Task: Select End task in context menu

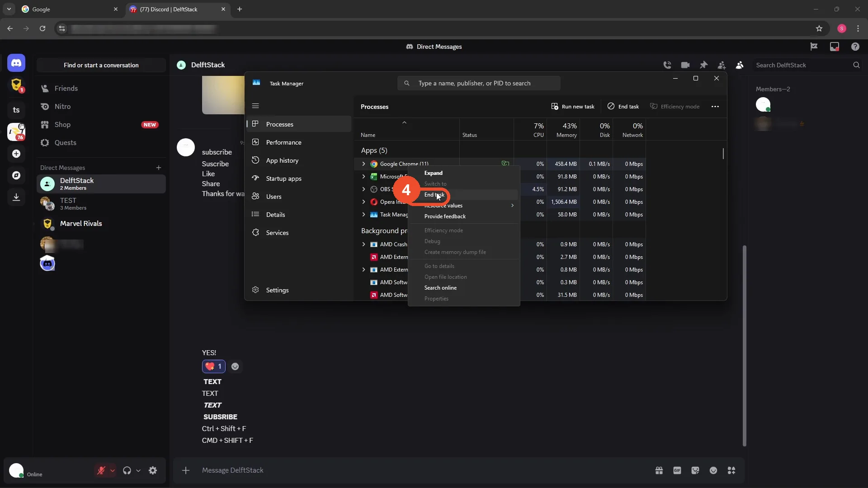Action: point(464,195)
